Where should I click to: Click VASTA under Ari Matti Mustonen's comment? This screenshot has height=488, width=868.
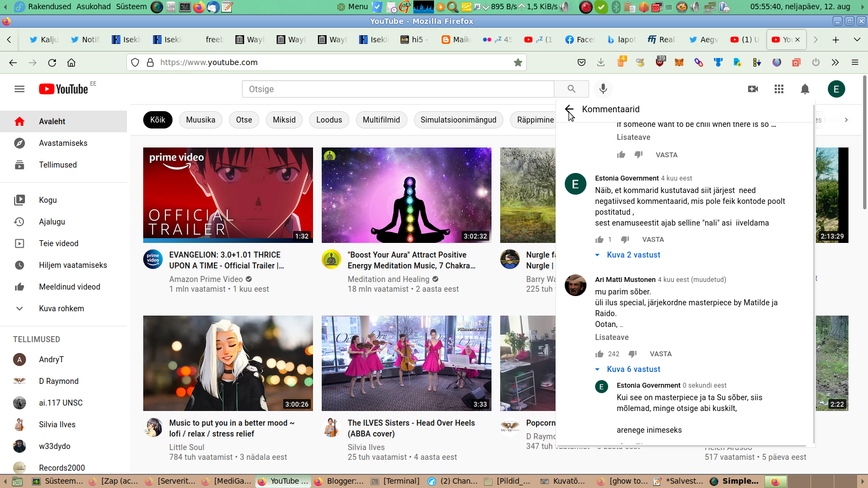pos(660,354)
